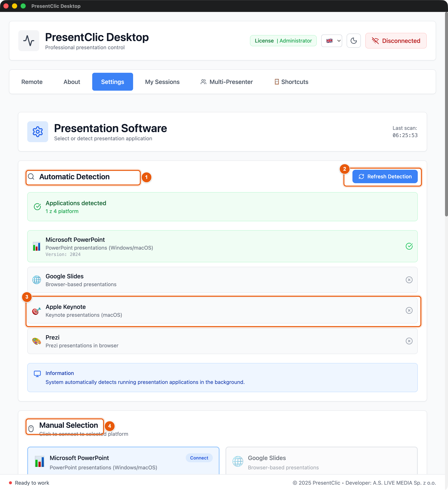The height and width of the screenshot is (491, 448).
Task: Open the My Sessions tab
Action: pyautogui.click(x=162, y=82)
